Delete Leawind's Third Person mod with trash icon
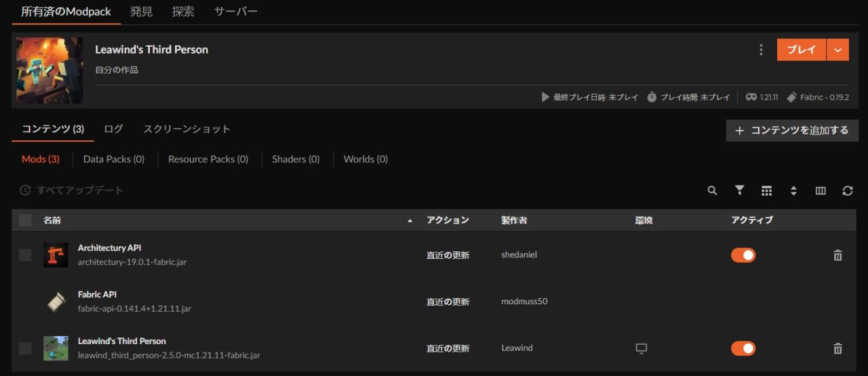 [x=837, y=348]
